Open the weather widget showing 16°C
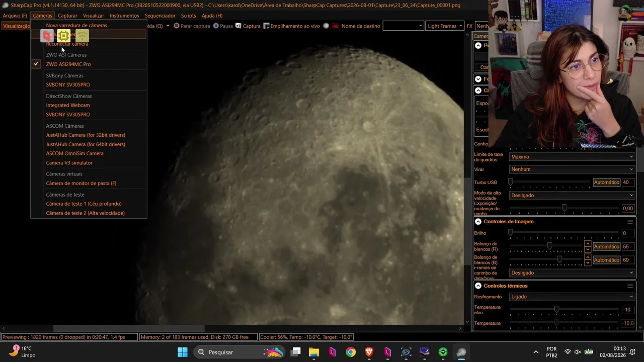This screenshot has width=644, height=362. 23,352
